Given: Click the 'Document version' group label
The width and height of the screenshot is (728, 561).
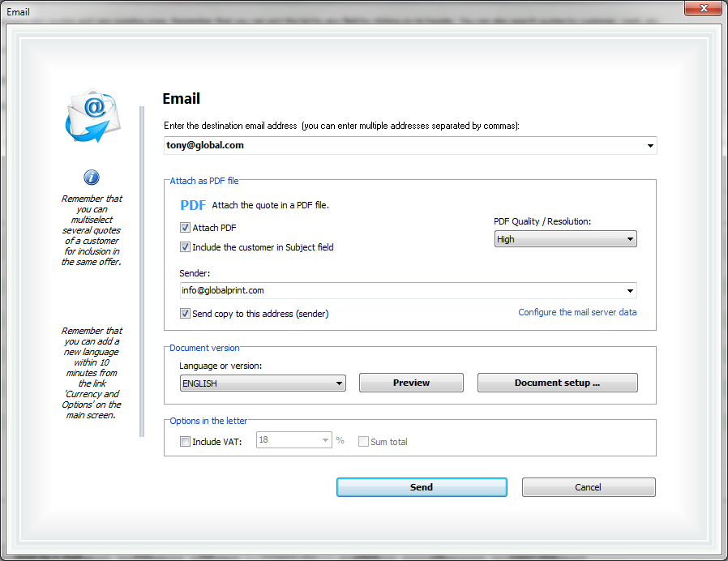Looking at the screenshot, I should pyautogui.click(x=204, y=348).
